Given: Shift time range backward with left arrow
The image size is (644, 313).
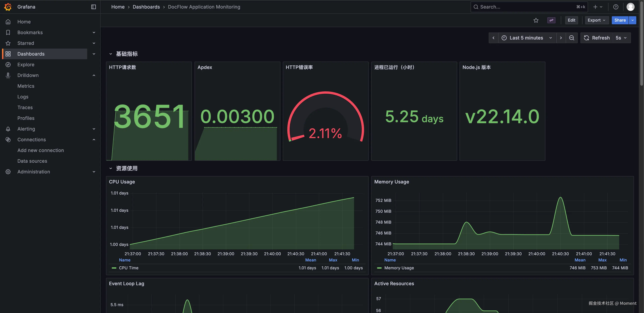Looking at the screenshot, I should pyautogui.click(x=493, y=38).
